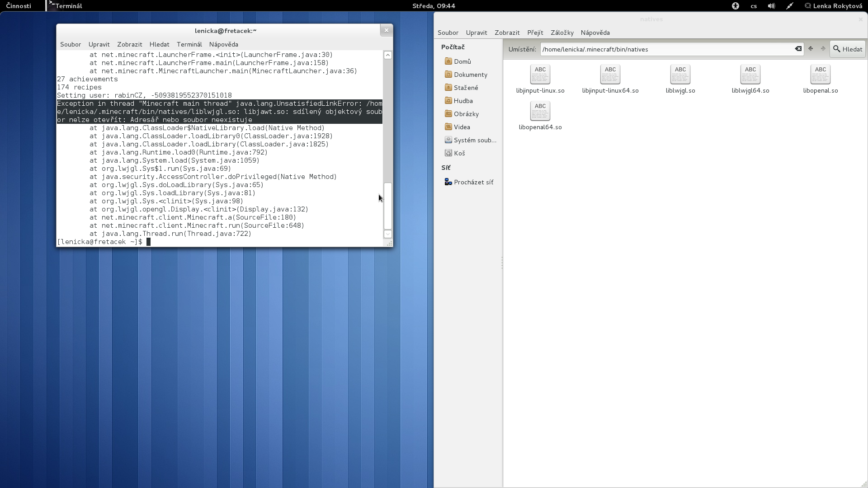Open accessibility menu in top panel
Image resolution: width=868 pixels, height=488 pixels.
click(x=736, y=6)
